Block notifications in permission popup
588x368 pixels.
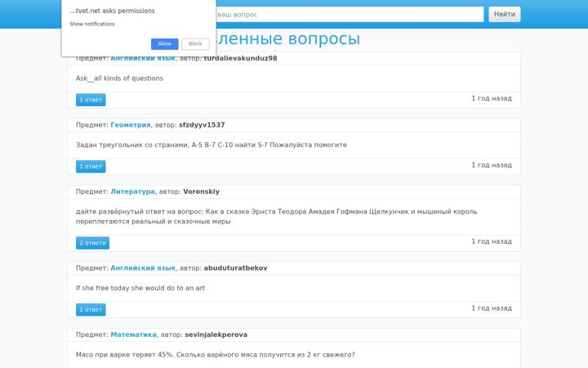tap(195, 44)
